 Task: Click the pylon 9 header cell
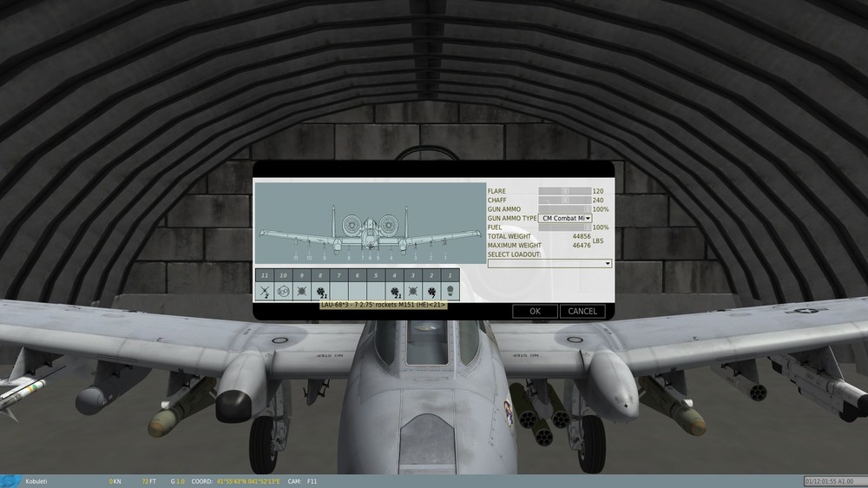tap(302, 275)
